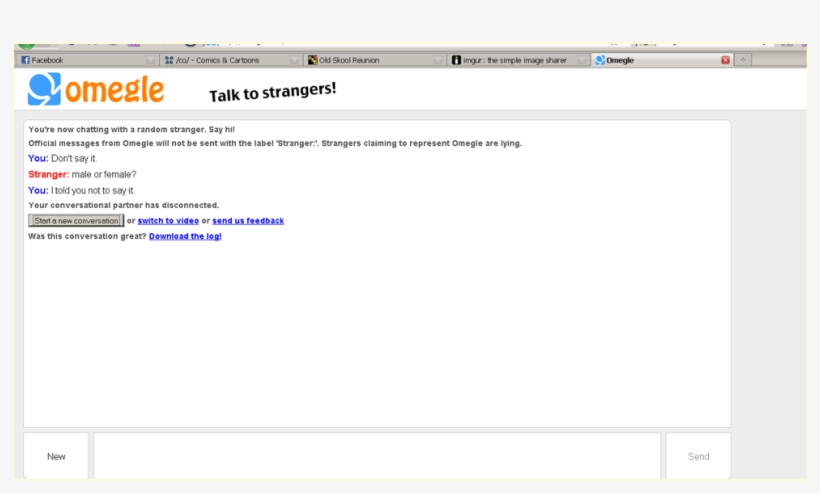Open the send us feedback link
This screenshot has width=820, height=493.
(248, 221)
